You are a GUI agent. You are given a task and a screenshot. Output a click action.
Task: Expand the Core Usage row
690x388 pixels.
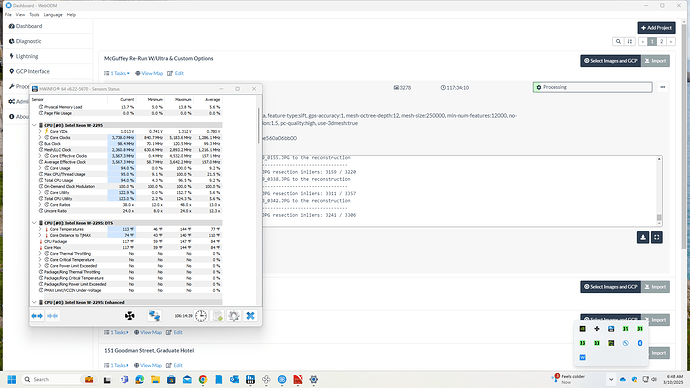pos(40,168)
